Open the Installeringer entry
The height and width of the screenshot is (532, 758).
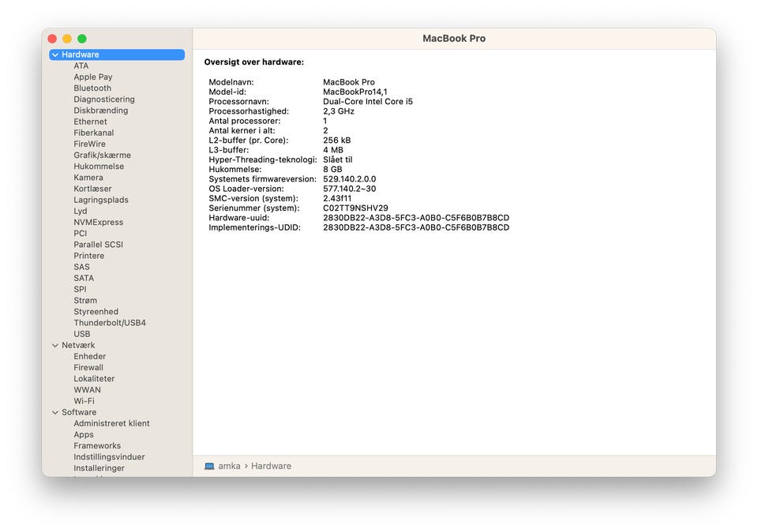coord(99,468)
